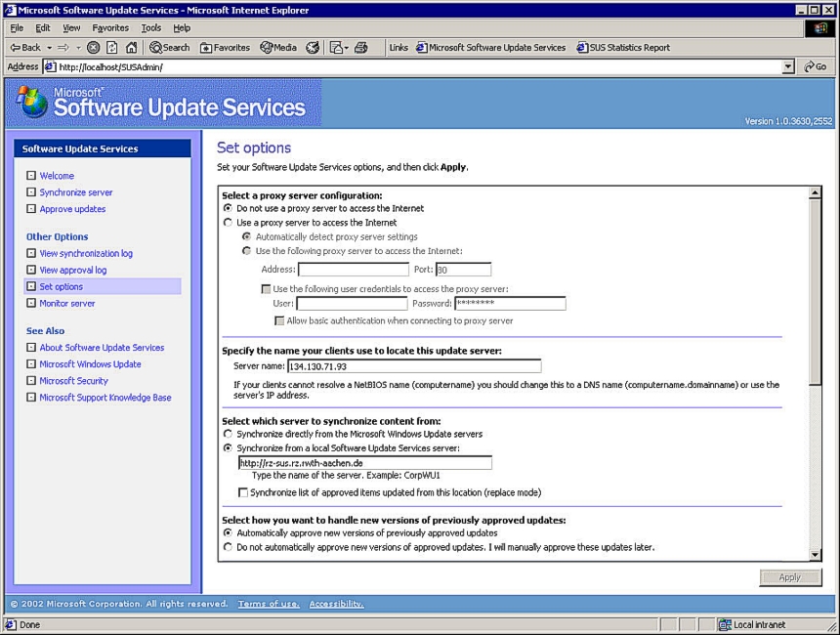Open the Microsoft Support Knowledge Base link
This screenshot has height=635, width=840.
[105, 397]
